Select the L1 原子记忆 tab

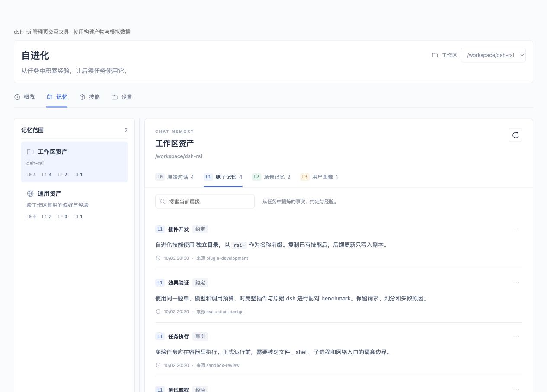(x=223, y=177)
